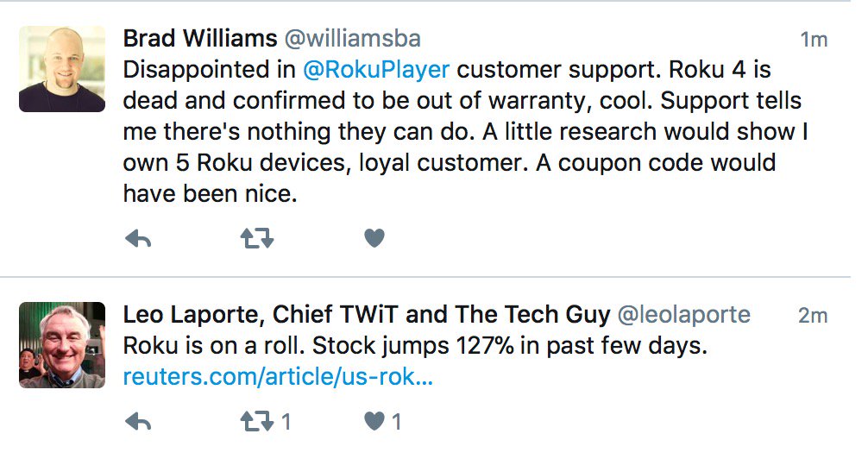Open the reuters.com article link
Screen dimensions: 868x459
(x=278, y=376)
